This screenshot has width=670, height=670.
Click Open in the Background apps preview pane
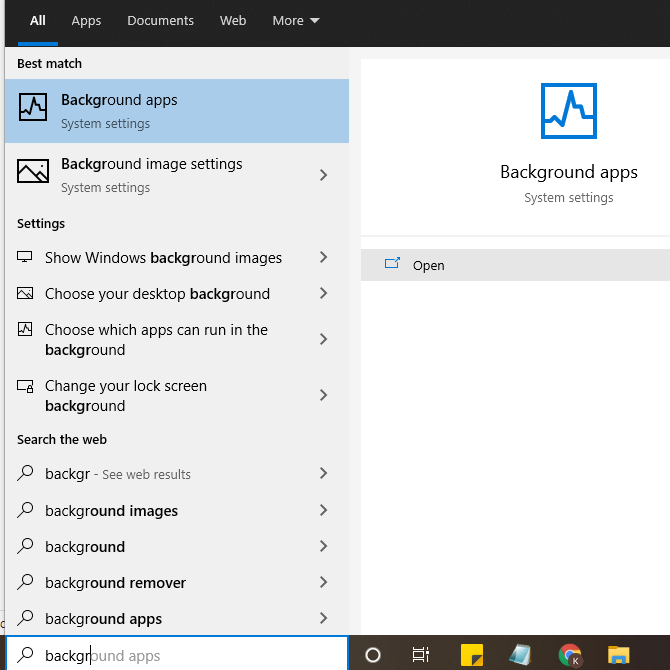tap(515, 265)
